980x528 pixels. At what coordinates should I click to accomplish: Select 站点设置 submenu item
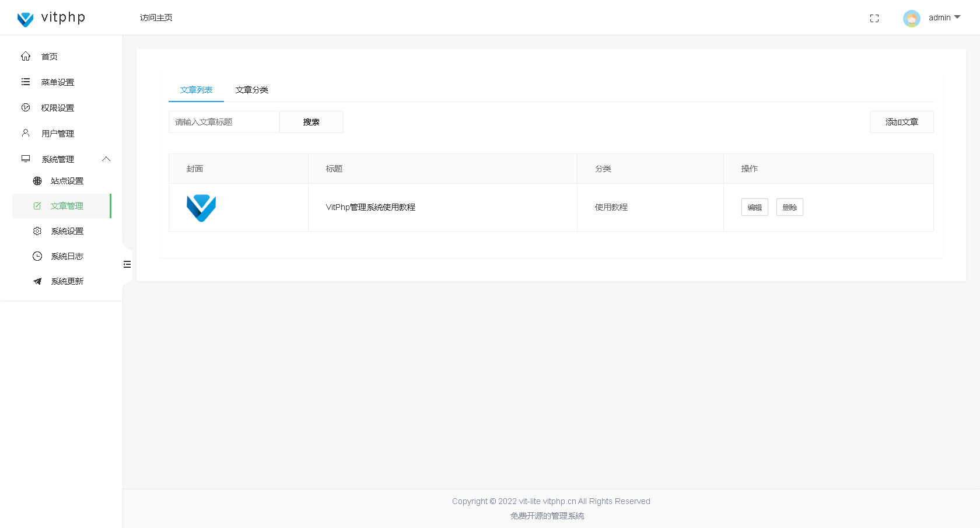61,181
